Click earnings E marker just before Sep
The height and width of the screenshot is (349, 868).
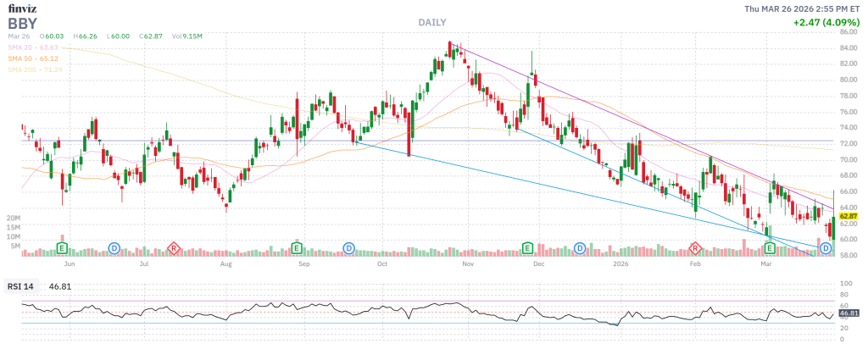coord(298,247)
